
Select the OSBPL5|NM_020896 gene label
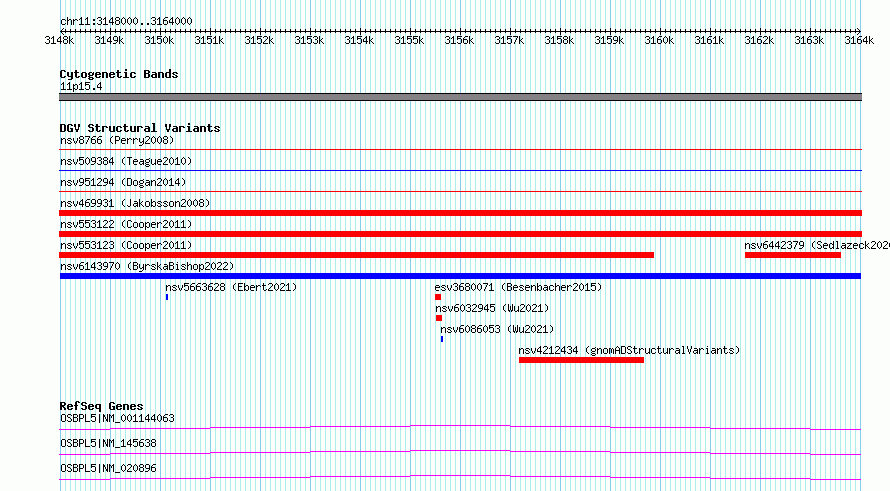(108, 468)
